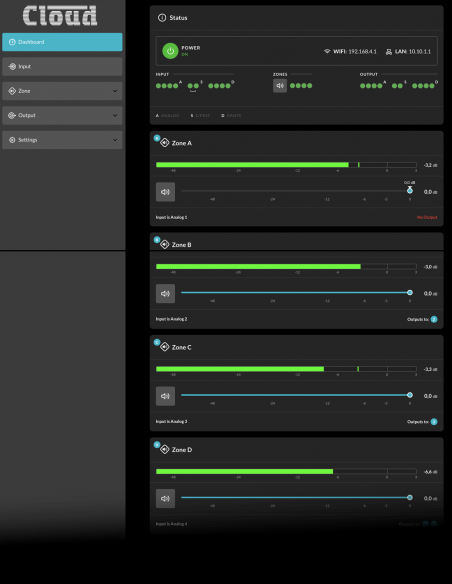
Task: Expand the Zone menu chevron in sidebar
Action: coord(115,91)
